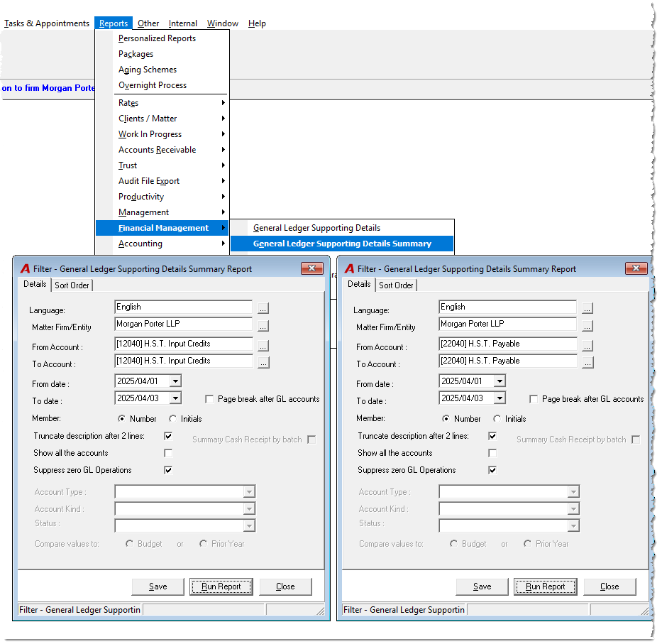Open the Help menu
The height and width of the screenshot is (644, 662).
click(x=257, y=23)
